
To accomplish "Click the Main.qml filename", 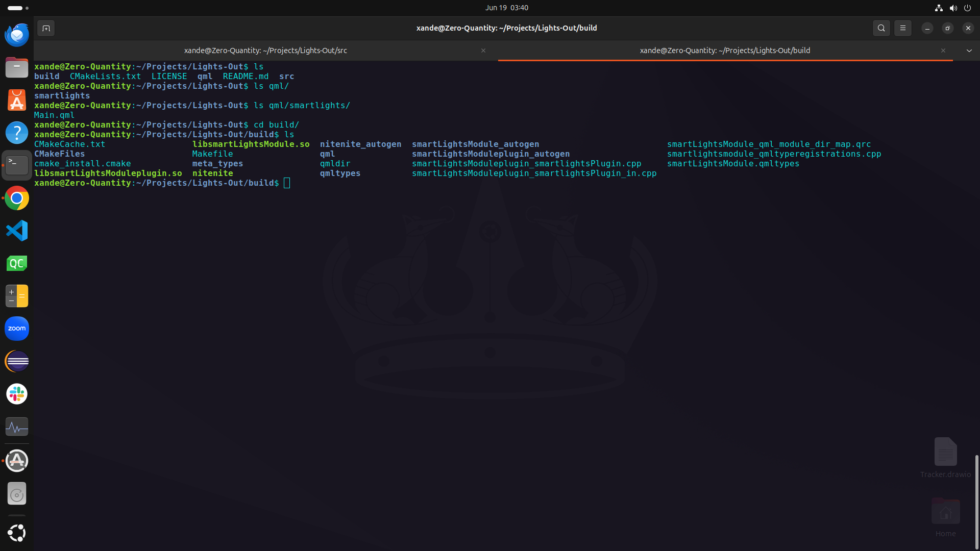I will 55,115.
